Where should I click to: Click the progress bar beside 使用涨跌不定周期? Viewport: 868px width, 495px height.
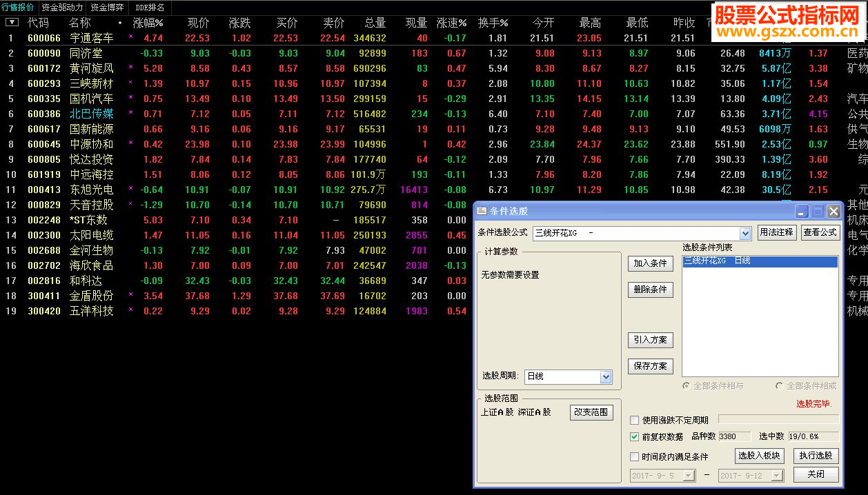(x=778, y=419)
